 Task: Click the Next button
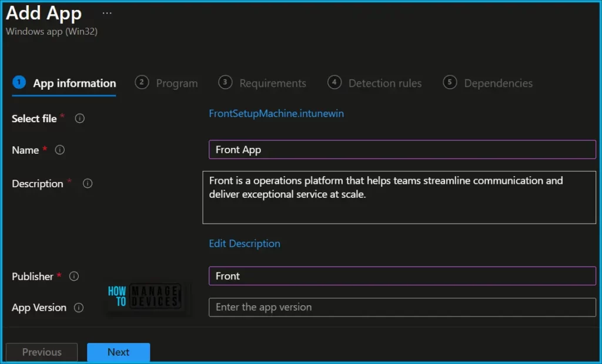click(119, 352)
